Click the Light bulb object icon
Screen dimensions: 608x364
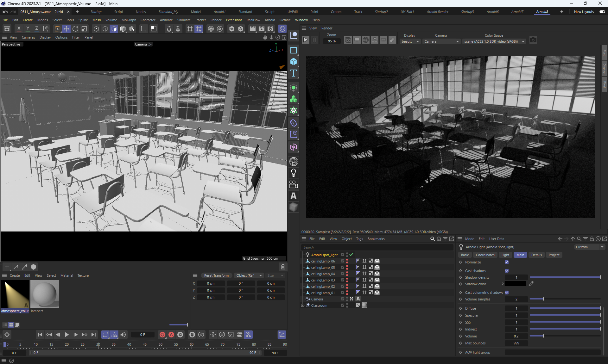point(294,173)
